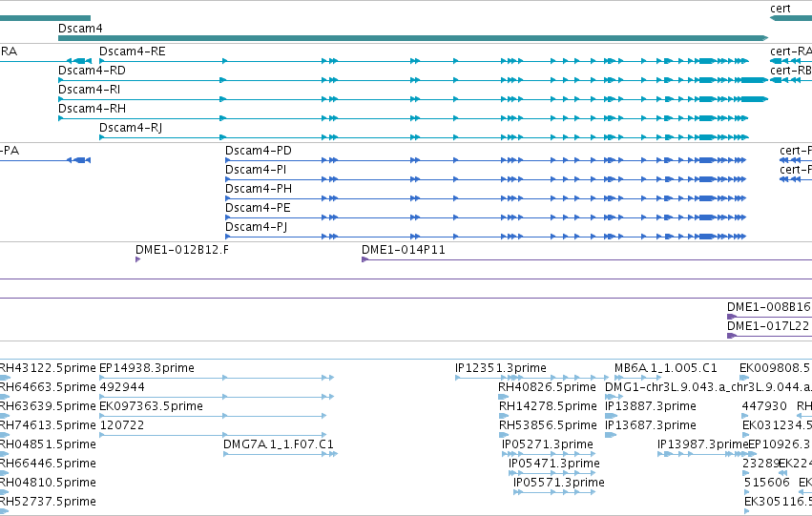Click the Dscam4-RD thick terminal exon block
This screenshot has height=516, width=812.
pyautogui.click(x=754, y=80)
